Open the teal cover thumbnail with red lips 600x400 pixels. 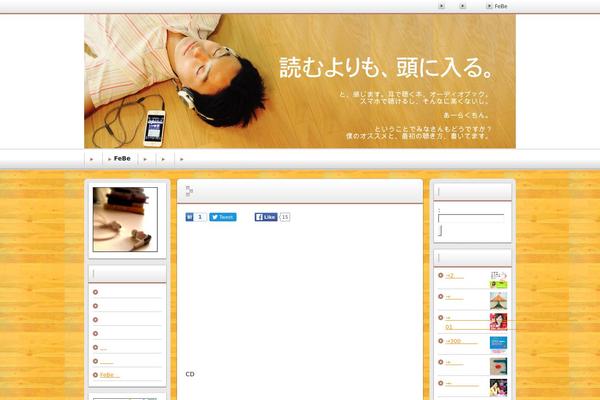pos(498,366)
